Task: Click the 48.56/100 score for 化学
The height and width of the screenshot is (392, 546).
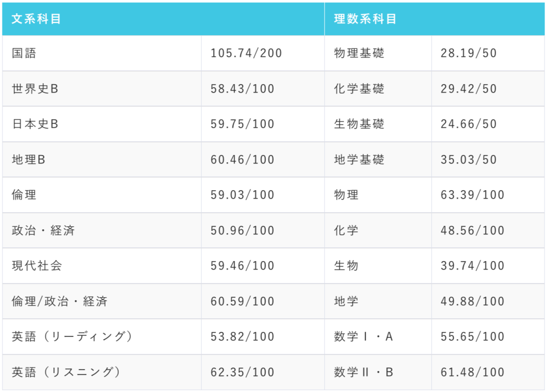Action: click(472, 231)
